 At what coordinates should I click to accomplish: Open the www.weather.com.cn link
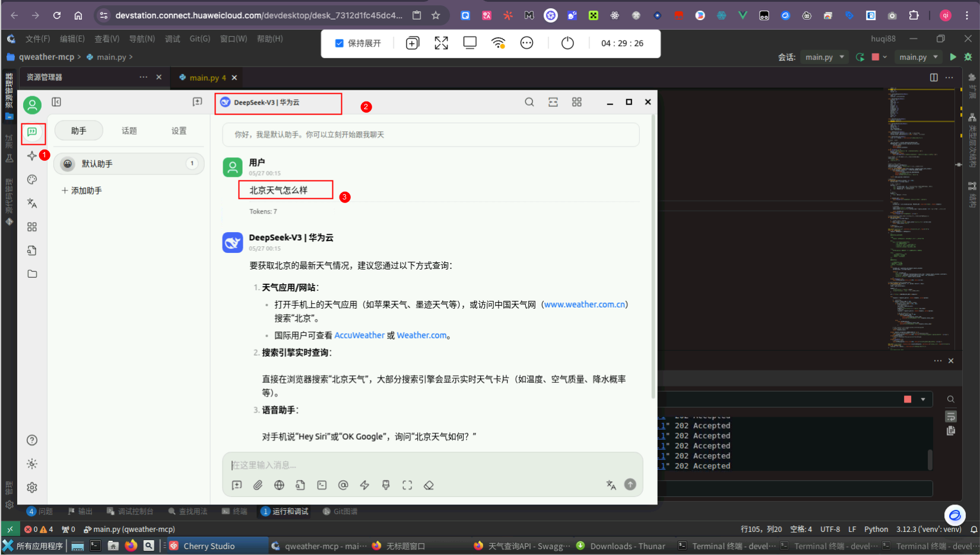click(x=585, y=305)
